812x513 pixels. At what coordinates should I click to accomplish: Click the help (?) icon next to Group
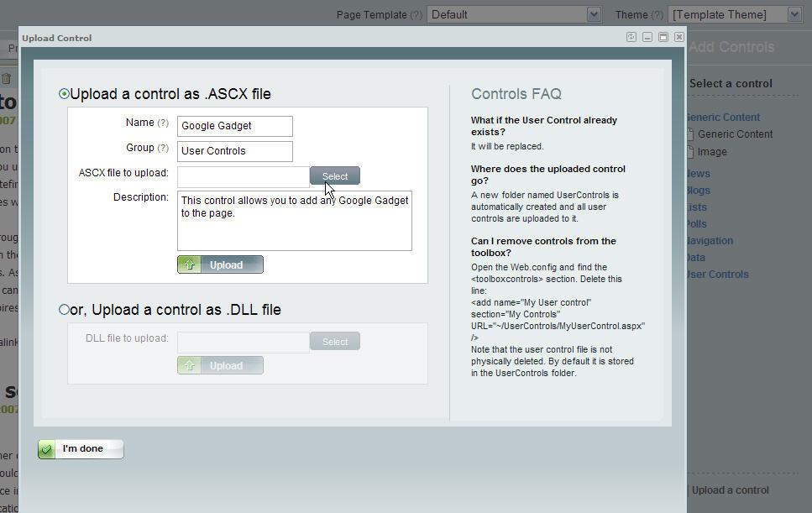coord(163,148)
